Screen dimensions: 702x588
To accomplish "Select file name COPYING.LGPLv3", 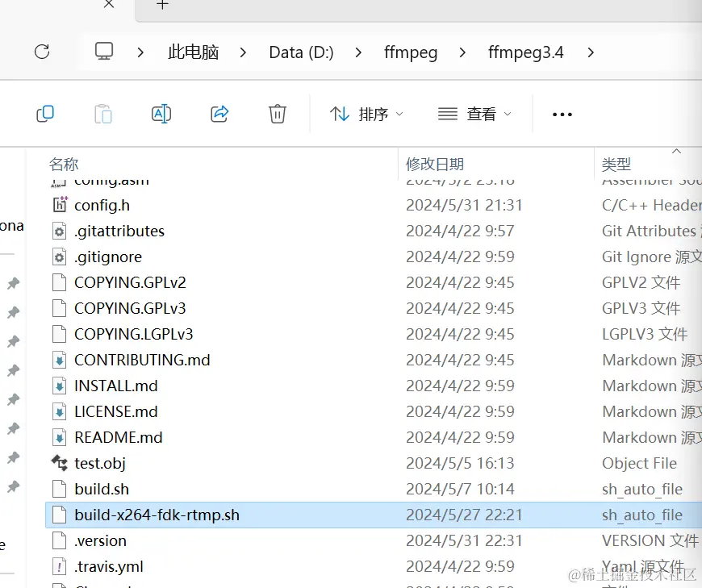I will (x=133, y=335).
